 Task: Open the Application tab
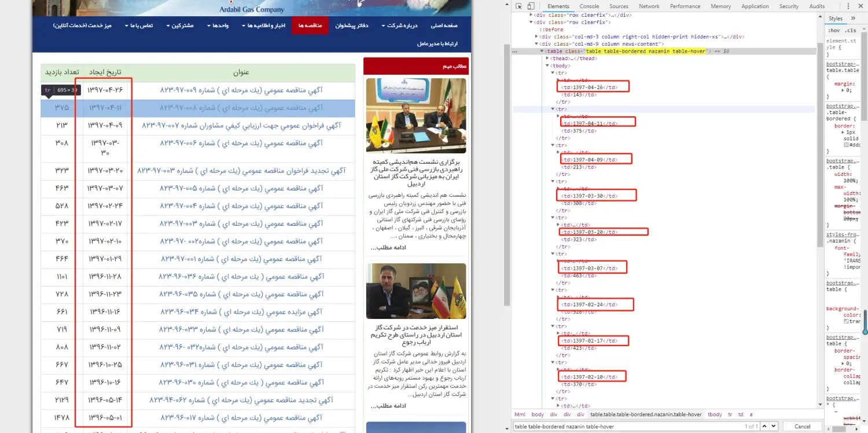point(755,6)
